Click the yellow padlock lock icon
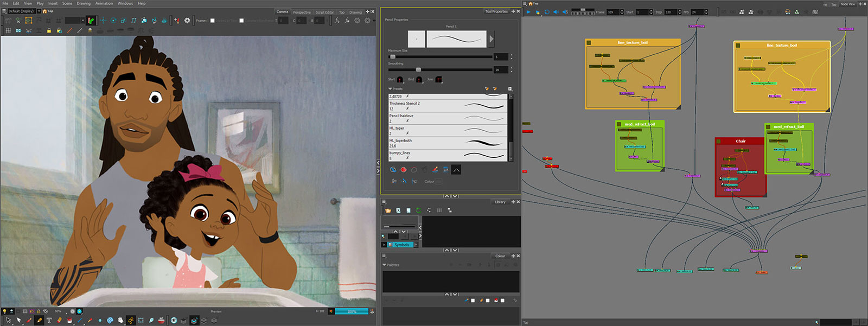Screen dimensions: 868x326 (x=49, y=31)
